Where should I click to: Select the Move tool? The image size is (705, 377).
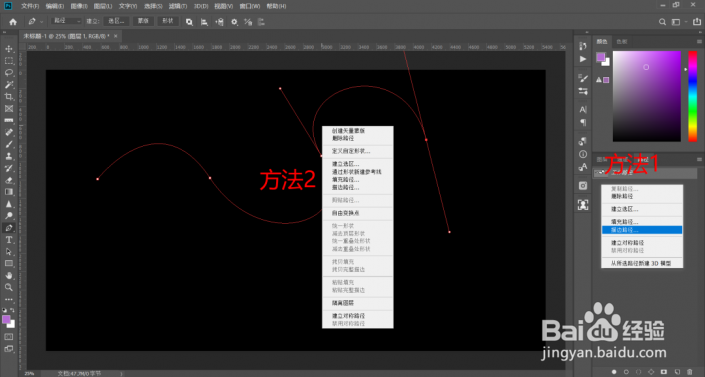(x=9, y=49)
